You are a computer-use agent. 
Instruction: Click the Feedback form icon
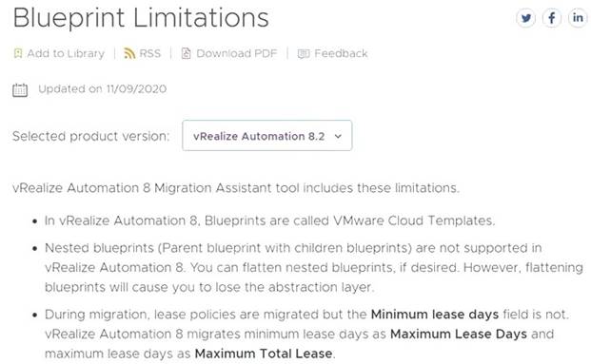click(304, 54)
